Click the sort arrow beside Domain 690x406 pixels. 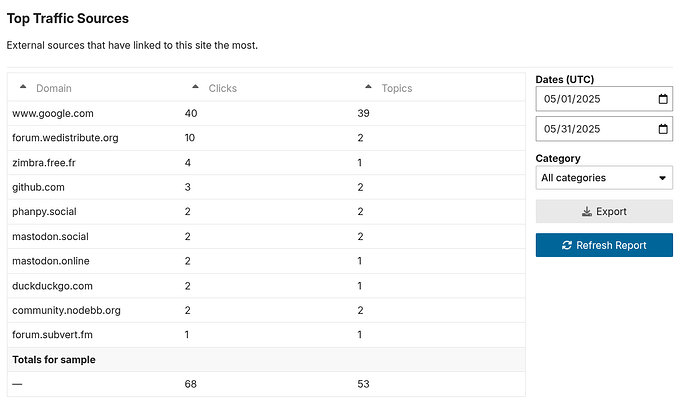(23, 87)
